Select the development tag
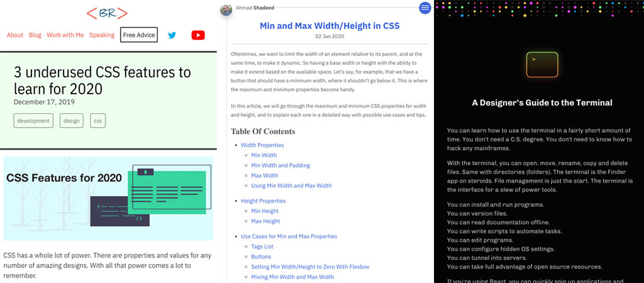The height and width of the screenshot is (283, 644). (x=33, y=121)
